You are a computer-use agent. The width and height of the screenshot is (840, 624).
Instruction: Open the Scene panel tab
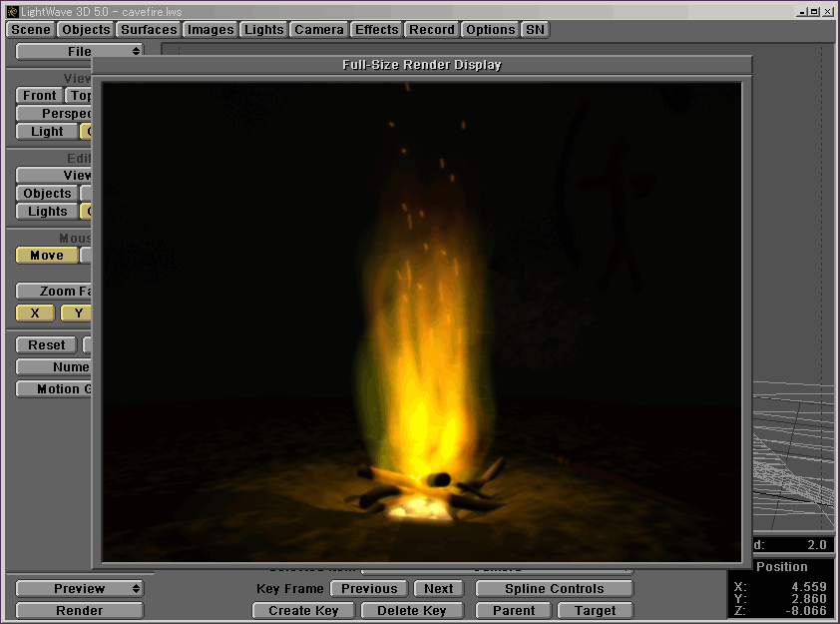tap(31, 30)
